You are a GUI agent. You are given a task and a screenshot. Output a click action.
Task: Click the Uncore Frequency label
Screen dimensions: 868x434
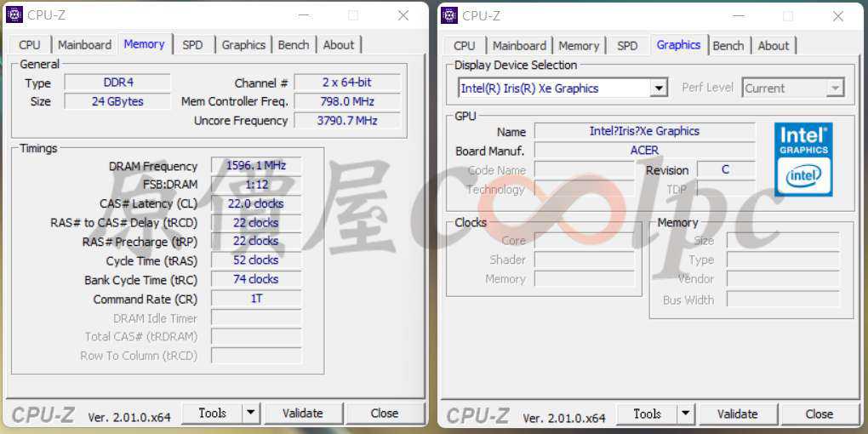(x=241, y=121)
